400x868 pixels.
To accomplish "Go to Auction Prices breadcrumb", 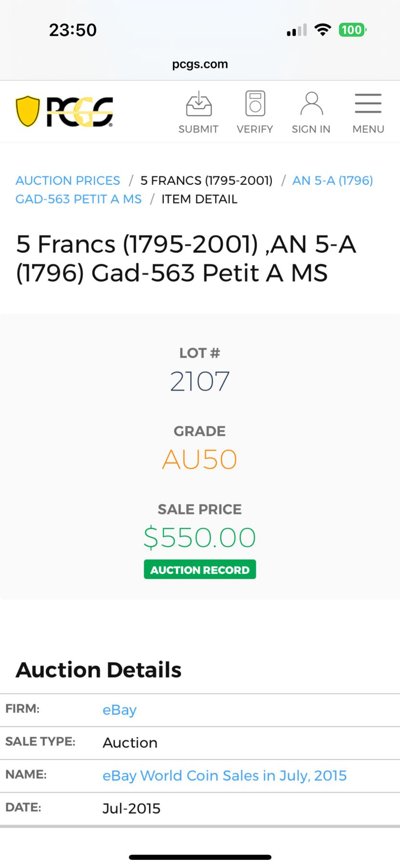I will pyautogui.click(x=67, y=180).
